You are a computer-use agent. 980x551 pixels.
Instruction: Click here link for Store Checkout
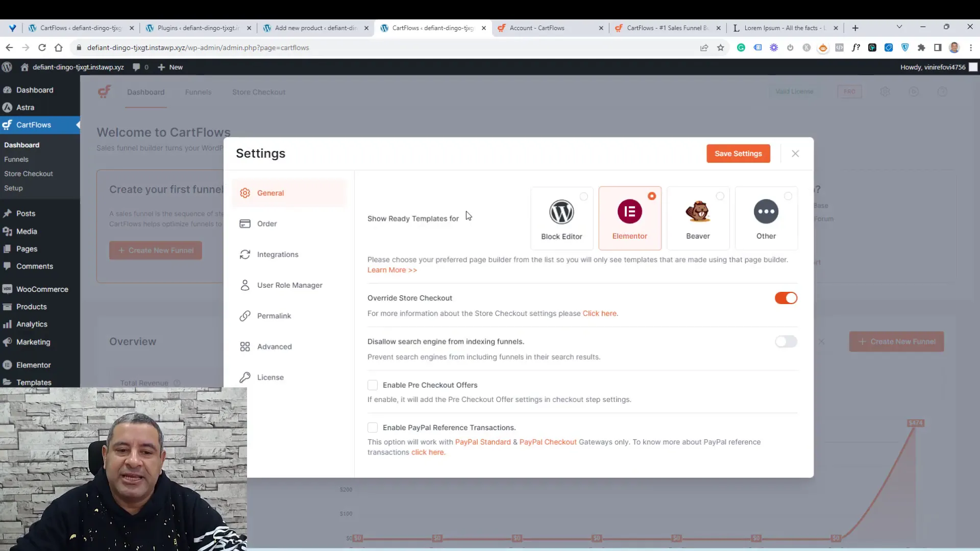pos(600,313)
